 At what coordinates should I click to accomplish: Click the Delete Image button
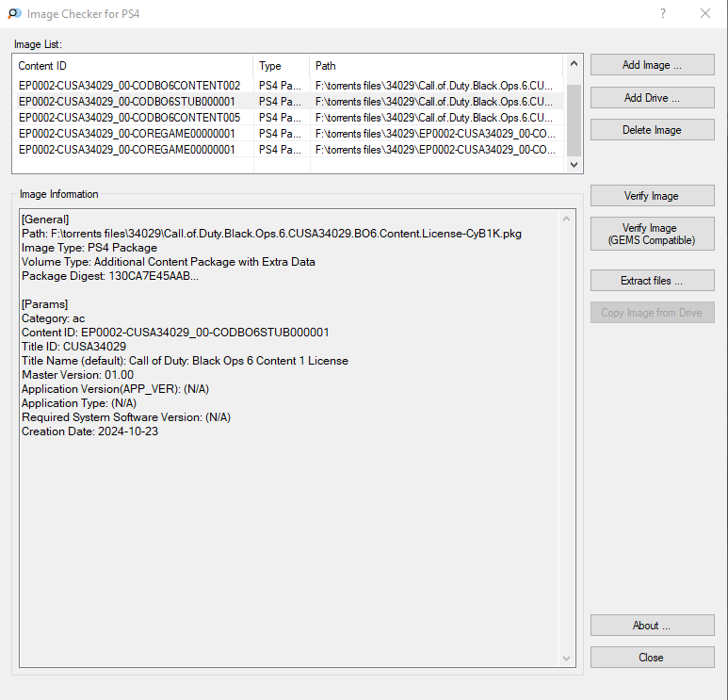tap(652, 130)
